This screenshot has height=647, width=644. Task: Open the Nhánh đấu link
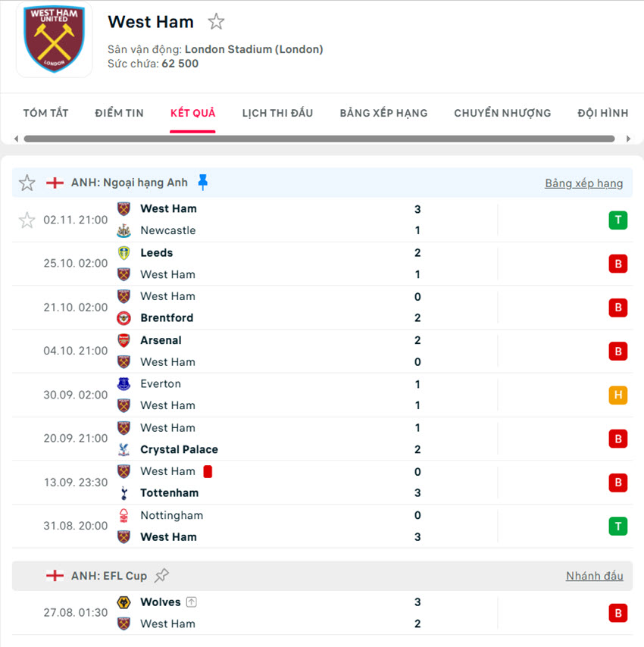(x=595, y=576)
